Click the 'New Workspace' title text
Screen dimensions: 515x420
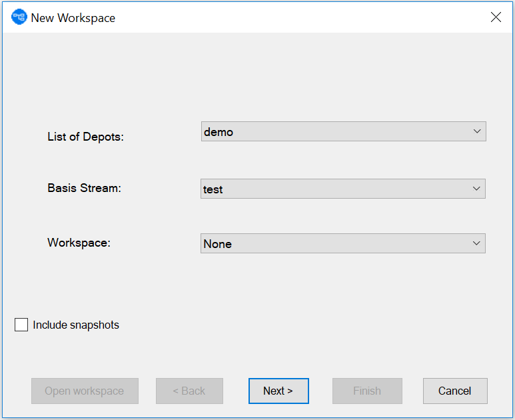[73, 18]
